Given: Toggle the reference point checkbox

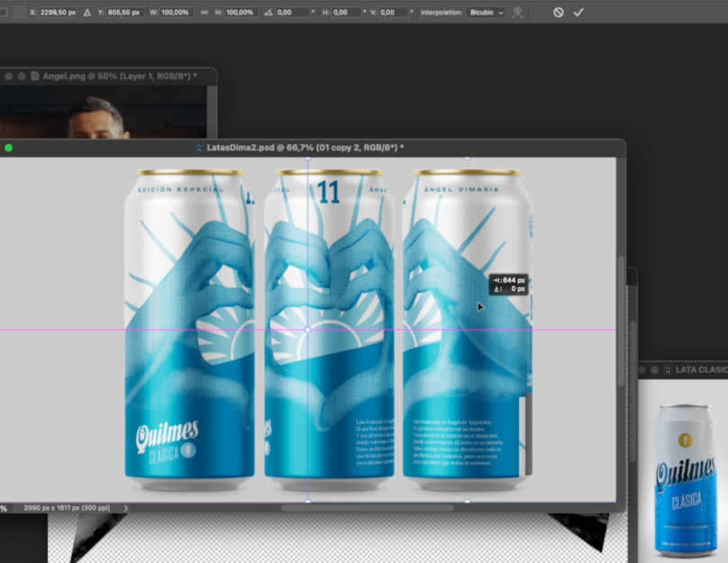Looking at the screenshot, I should point(3,13).
